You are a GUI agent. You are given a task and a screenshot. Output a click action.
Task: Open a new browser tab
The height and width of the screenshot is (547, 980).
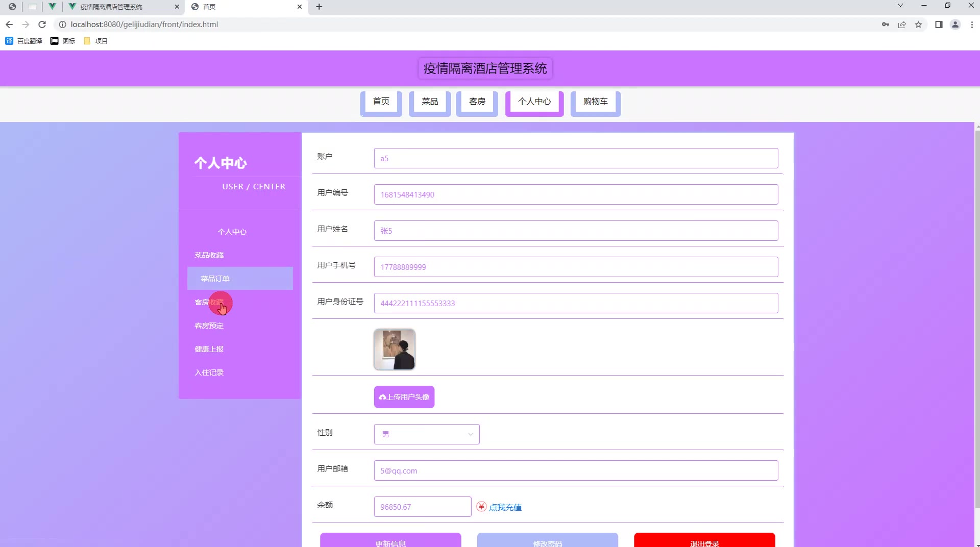319,7
